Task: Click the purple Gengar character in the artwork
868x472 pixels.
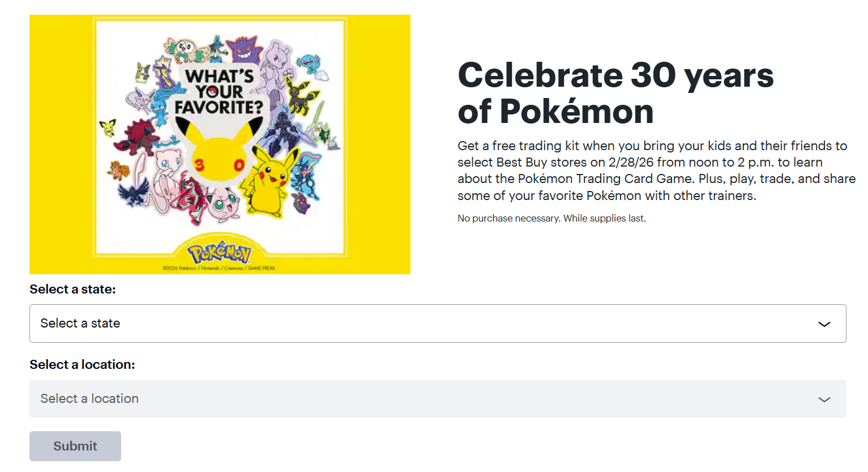Action: 244,50
